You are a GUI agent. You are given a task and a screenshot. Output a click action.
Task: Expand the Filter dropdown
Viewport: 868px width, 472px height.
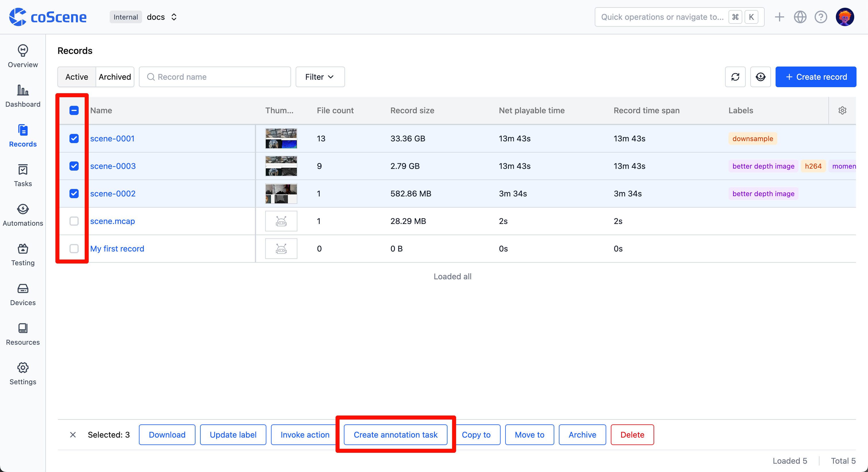pyautogui.click(x=320, y=77)
